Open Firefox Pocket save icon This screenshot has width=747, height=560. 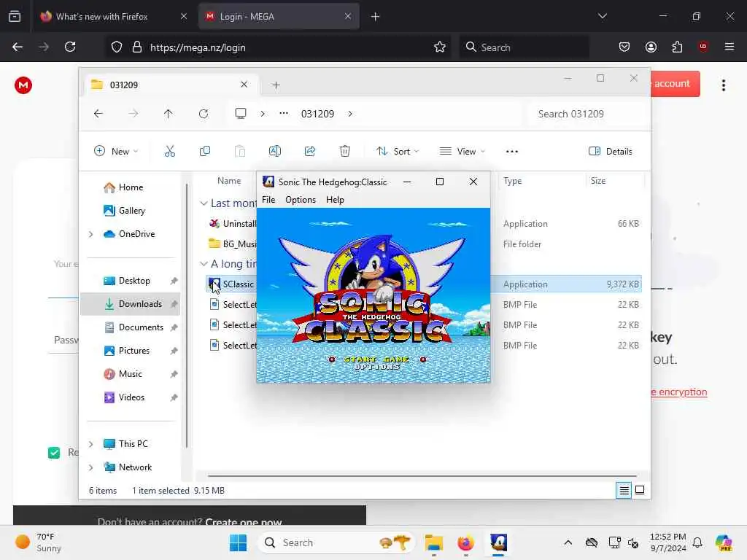click(624, 47)
